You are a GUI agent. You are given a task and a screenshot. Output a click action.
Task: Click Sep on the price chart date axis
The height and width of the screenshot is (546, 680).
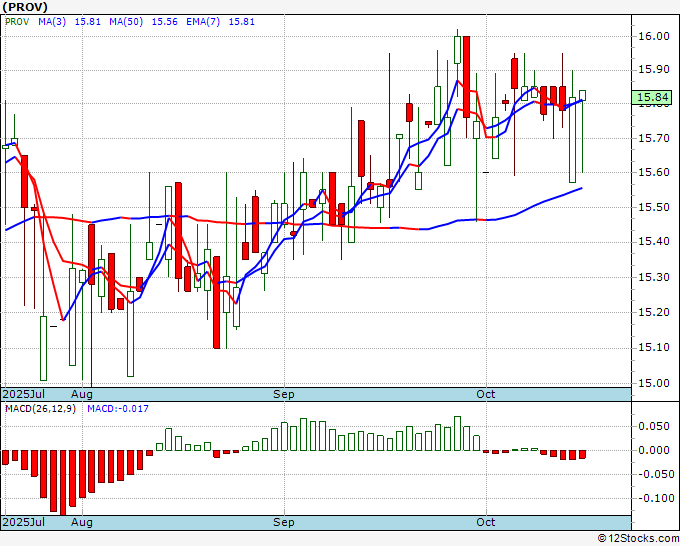284,394
